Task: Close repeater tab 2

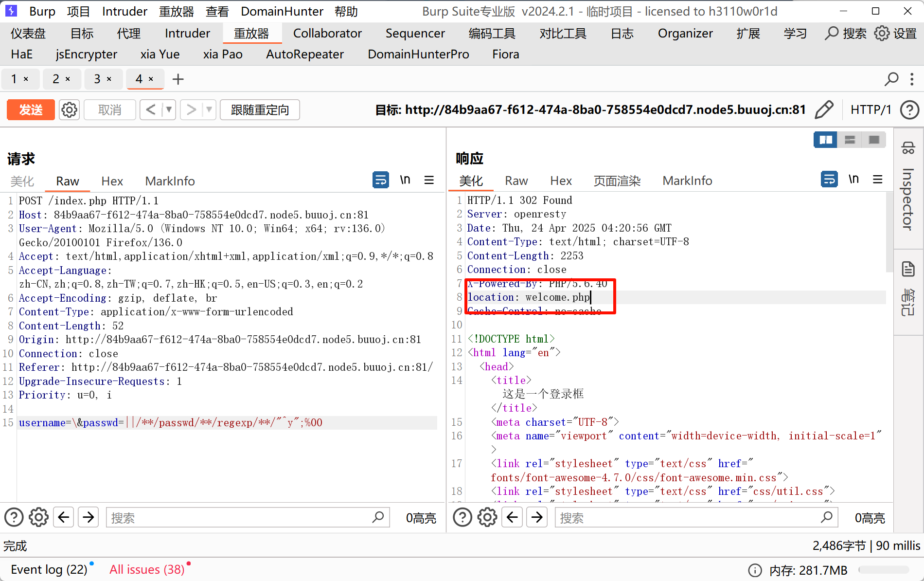Action: tap(68, 79)
